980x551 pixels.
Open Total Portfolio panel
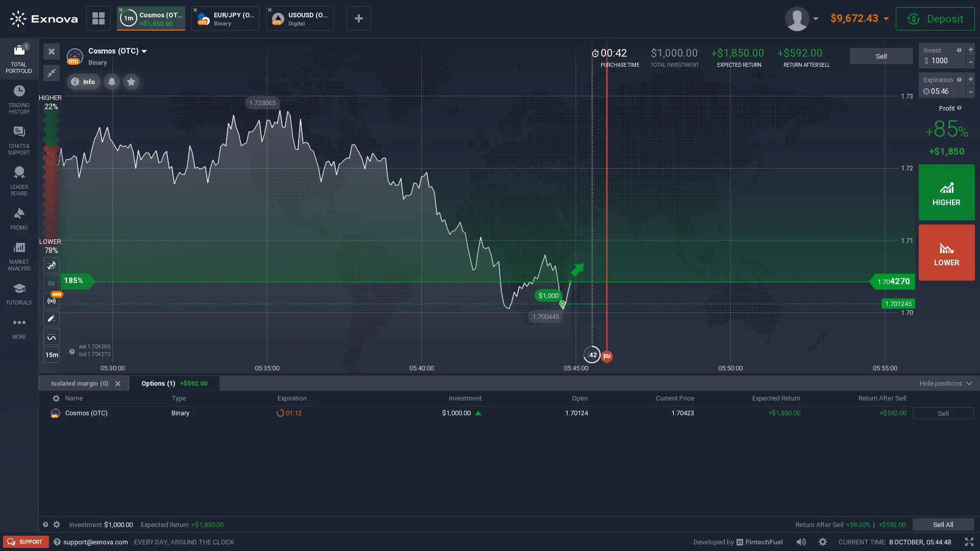tap(19, 58)
